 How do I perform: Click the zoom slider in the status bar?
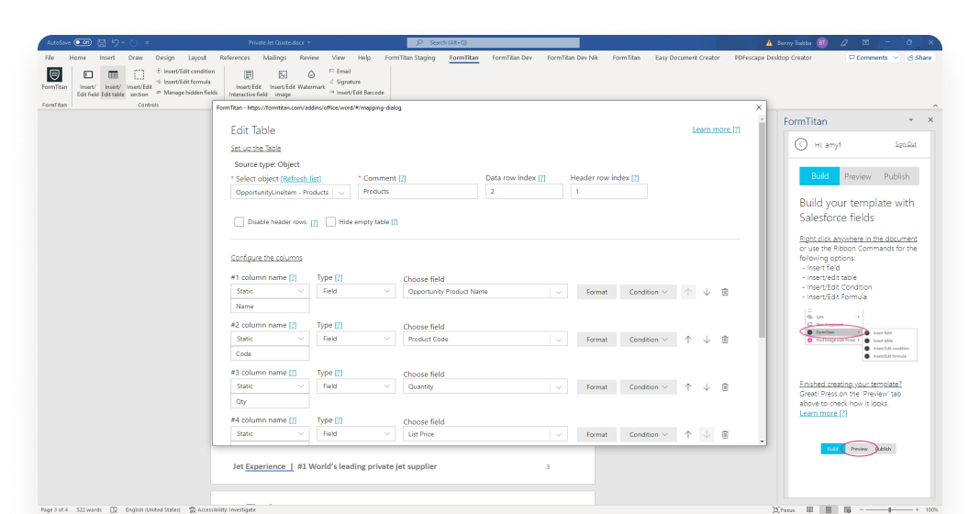pos(889,509)
